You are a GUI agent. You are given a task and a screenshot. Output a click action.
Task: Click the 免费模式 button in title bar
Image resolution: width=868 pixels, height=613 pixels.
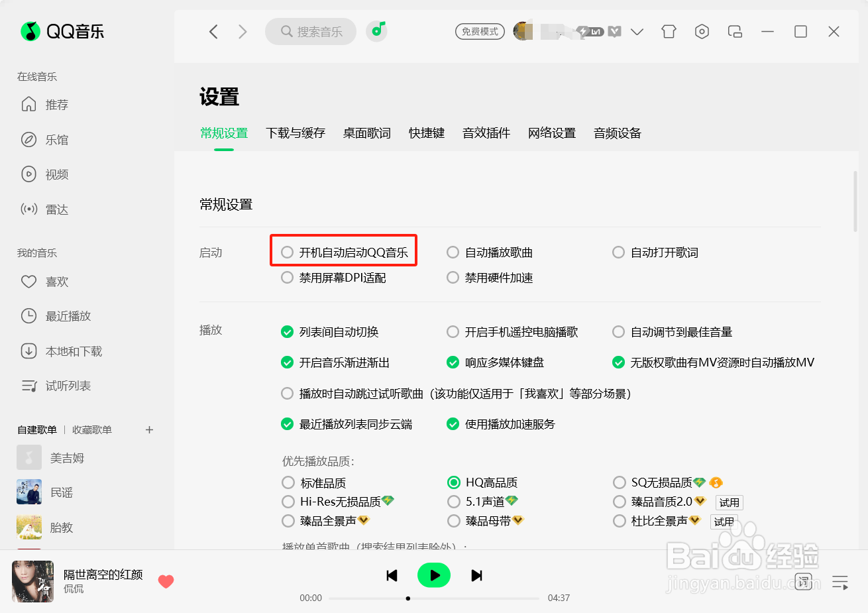coord(480,31)
